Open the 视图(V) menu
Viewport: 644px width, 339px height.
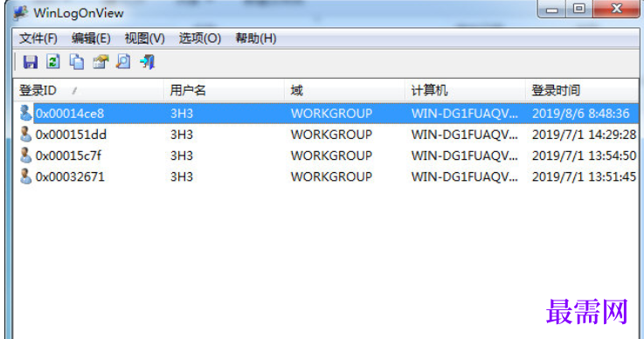tap(144, 38)
